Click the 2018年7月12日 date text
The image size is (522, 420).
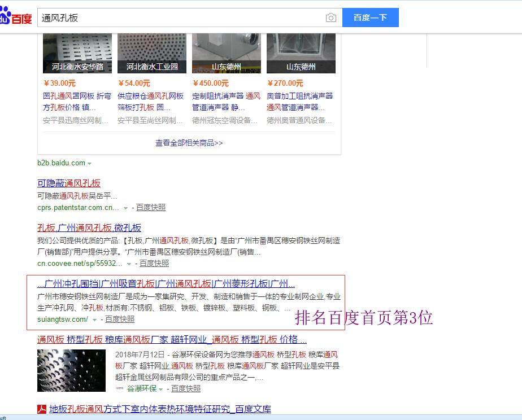pos(140,355)
